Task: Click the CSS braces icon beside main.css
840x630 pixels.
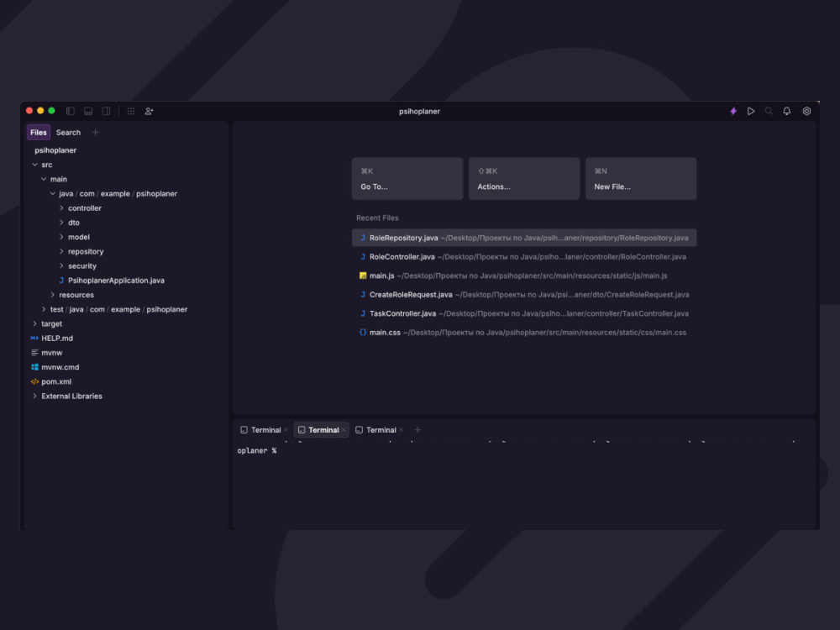Action: 363,332
